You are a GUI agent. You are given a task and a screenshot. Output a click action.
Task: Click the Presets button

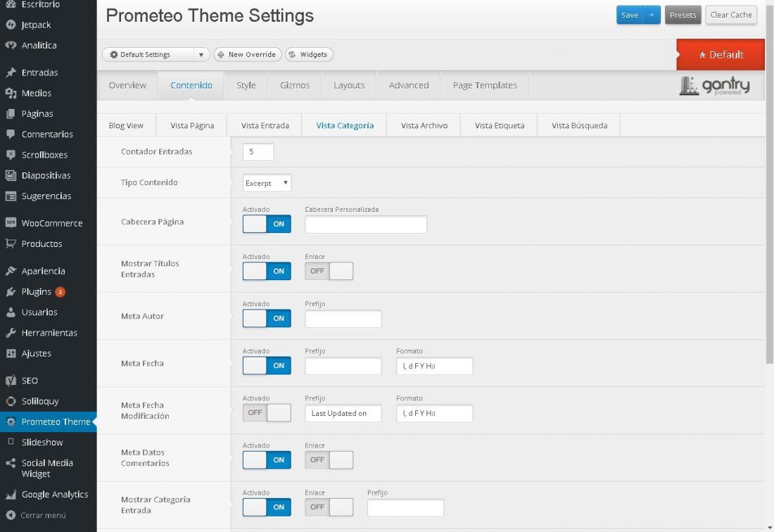pyautogui.click(x=683, y=15)
